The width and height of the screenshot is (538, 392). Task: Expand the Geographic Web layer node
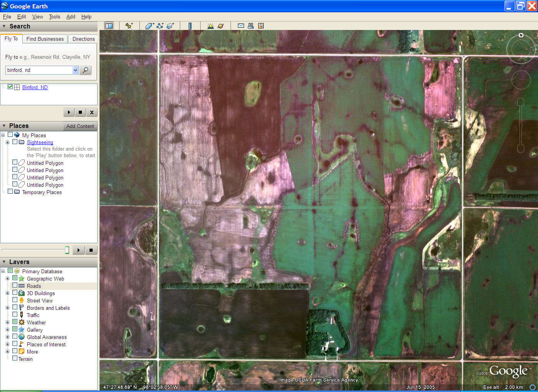(x=7, y=279)
